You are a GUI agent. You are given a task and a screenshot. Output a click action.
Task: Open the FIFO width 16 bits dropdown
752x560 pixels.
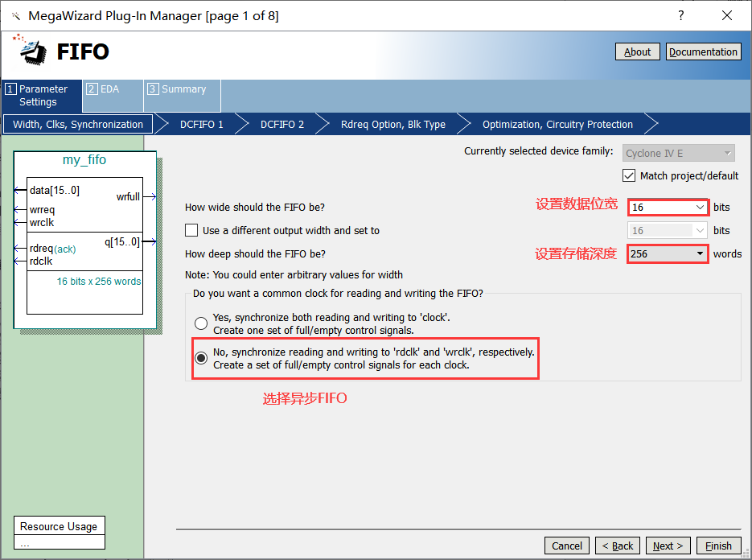(x=668, y=208)
